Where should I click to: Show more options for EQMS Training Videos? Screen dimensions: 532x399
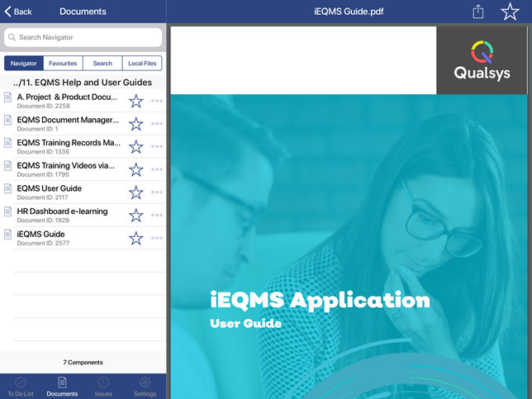coord(157,169)
